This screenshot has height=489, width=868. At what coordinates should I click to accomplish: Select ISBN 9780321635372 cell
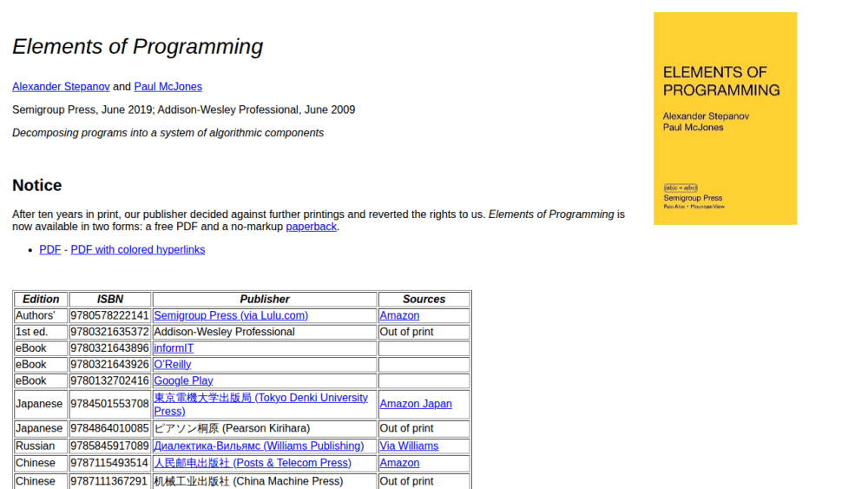click(x=109, y=332)
